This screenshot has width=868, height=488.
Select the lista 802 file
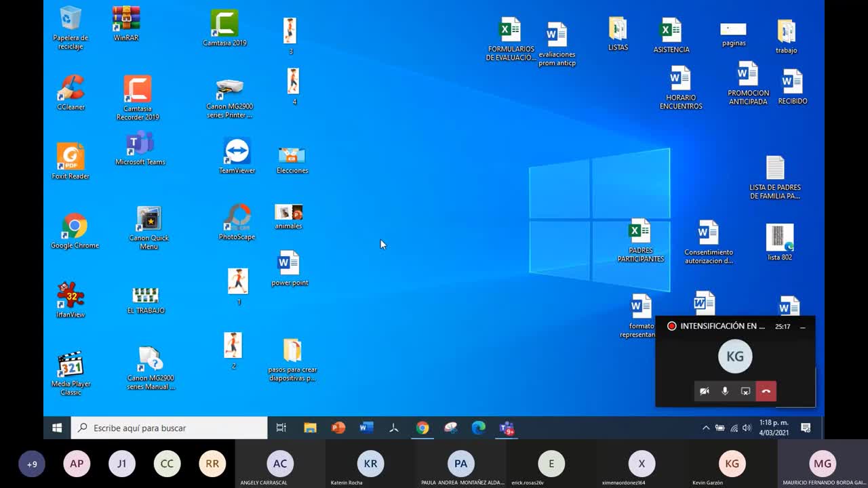pos(780,243)
